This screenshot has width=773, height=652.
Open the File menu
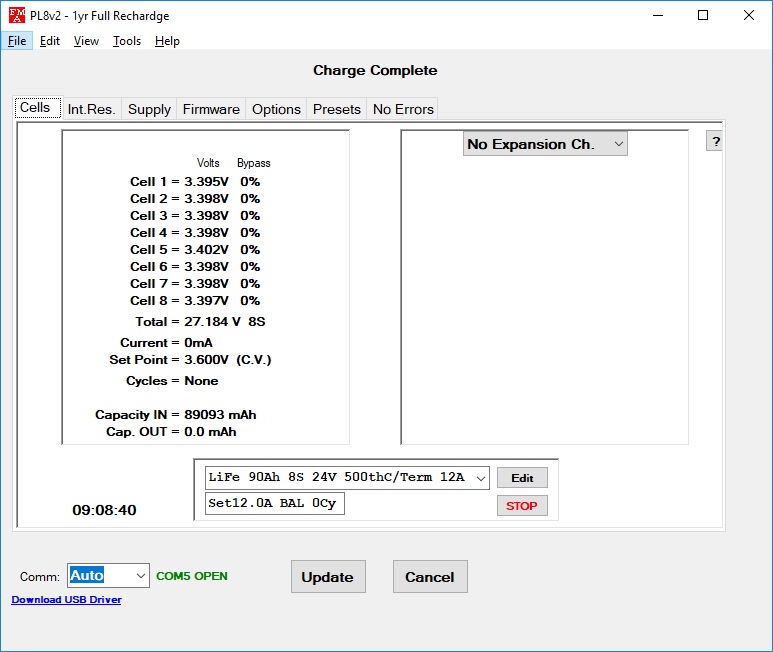[x=17, y=41]
